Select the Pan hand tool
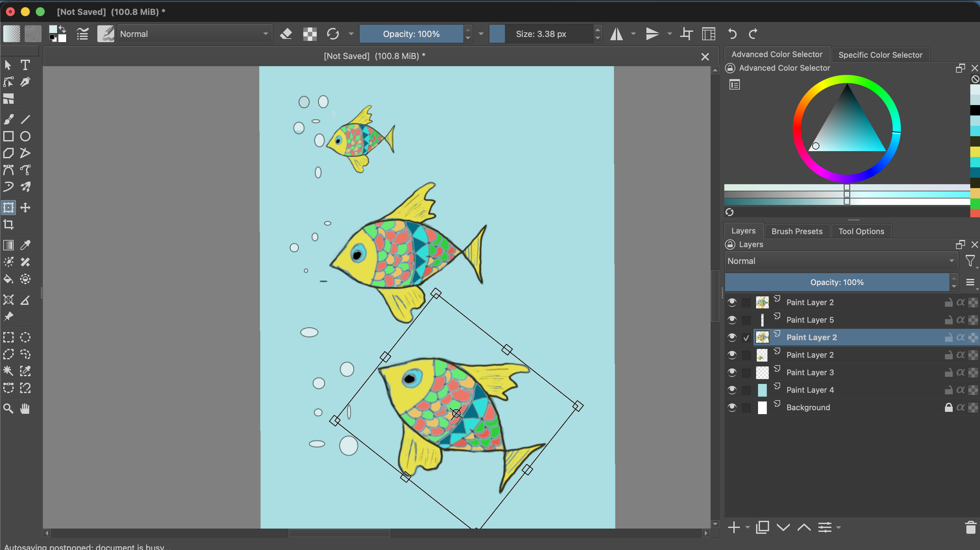The width and height of the screenshot is (980, 550). (25, 408)
